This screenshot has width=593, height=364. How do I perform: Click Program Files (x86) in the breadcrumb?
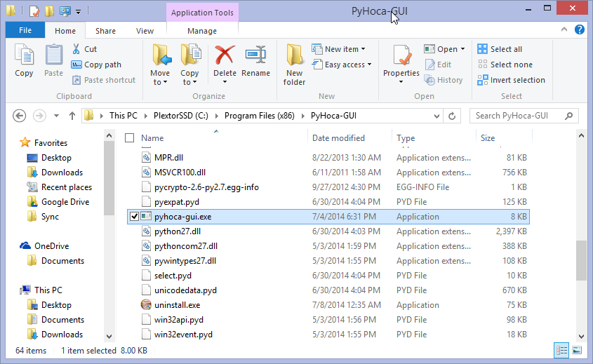(x=260, y=116)
